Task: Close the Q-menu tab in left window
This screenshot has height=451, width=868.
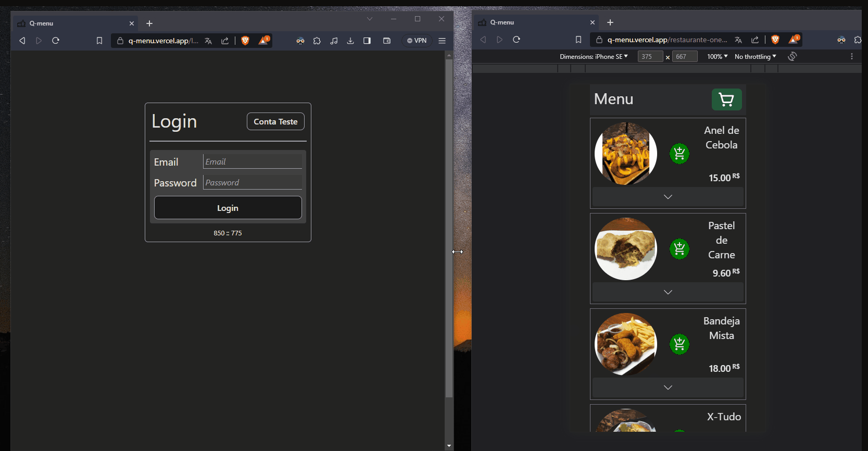Action: click(132, 23)
